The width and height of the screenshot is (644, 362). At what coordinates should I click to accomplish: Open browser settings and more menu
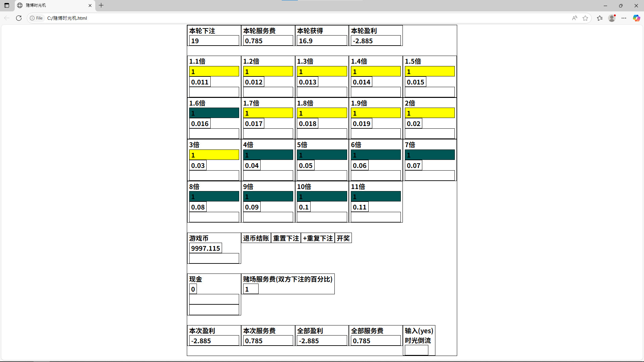point(624,18)
